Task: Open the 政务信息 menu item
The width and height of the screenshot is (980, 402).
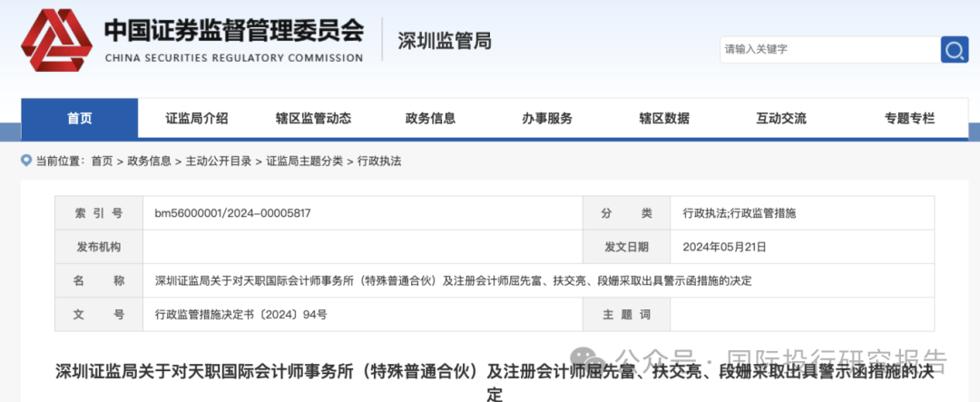Action: point(430,118)
